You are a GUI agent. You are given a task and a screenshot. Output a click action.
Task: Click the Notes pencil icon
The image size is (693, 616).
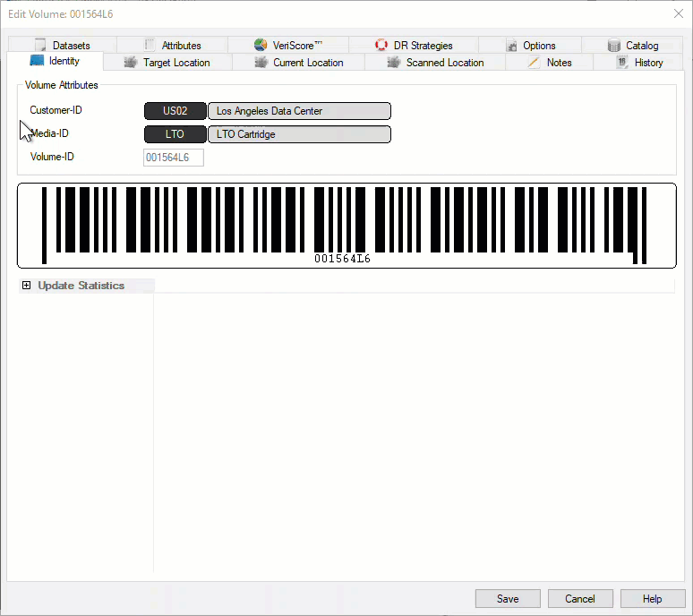[x=534, y=63]
